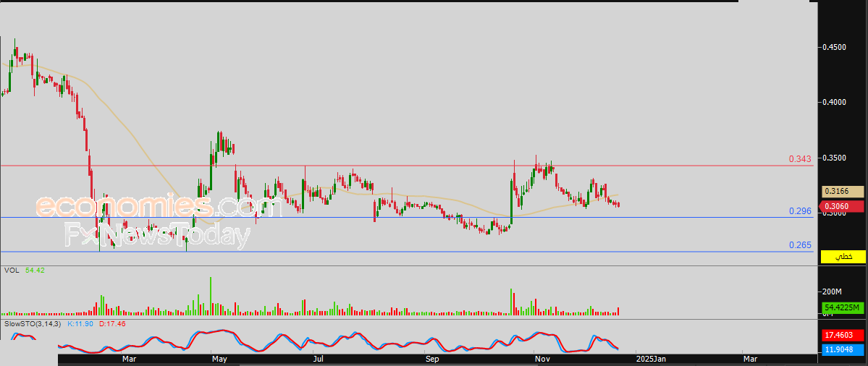The image size is (868, 366).
Task: Click the green 54.42 volume value
Action: coord(34,271)
